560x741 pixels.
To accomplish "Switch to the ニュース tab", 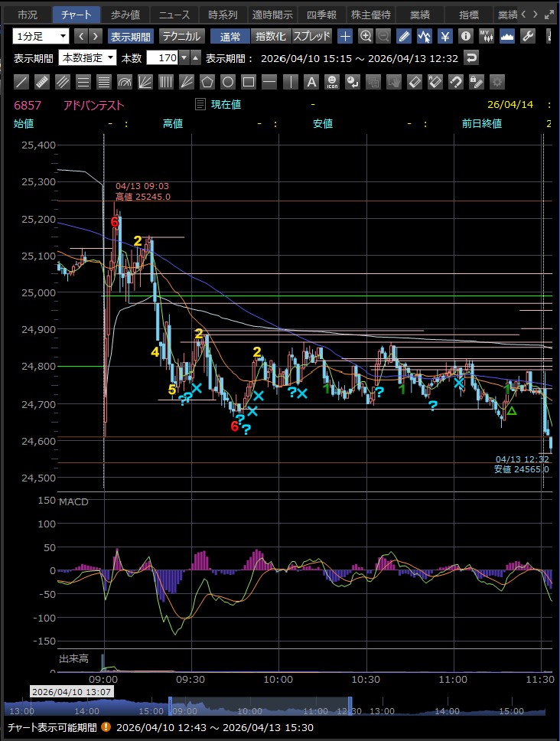I will [174, 15].
